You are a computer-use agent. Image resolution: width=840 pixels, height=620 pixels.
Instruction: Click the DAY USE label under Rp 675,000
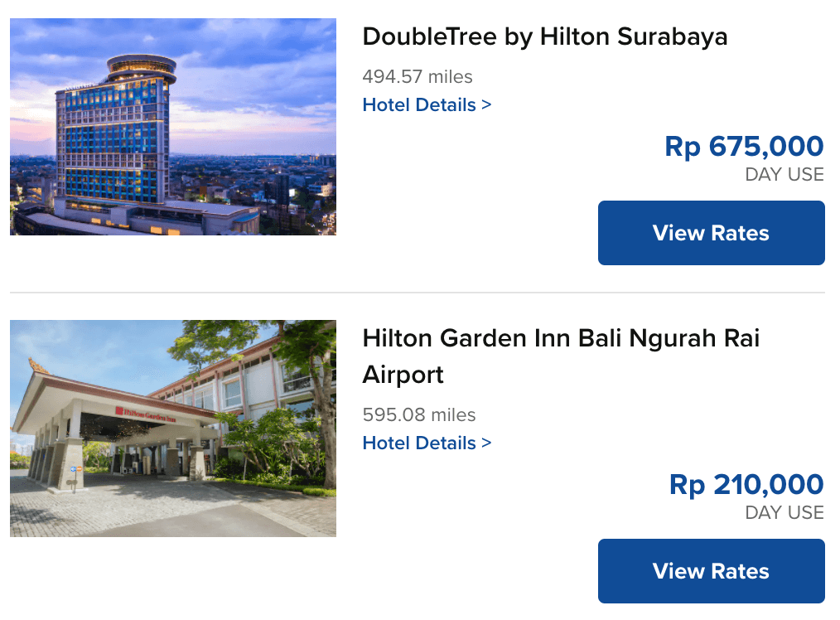pyautogui.click(x=784, y=174)
